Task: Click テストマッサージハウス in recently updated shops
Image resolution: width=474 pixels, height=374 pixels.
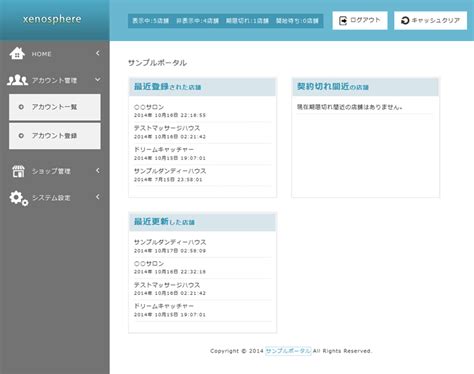Action: click(x=167, y=285)
